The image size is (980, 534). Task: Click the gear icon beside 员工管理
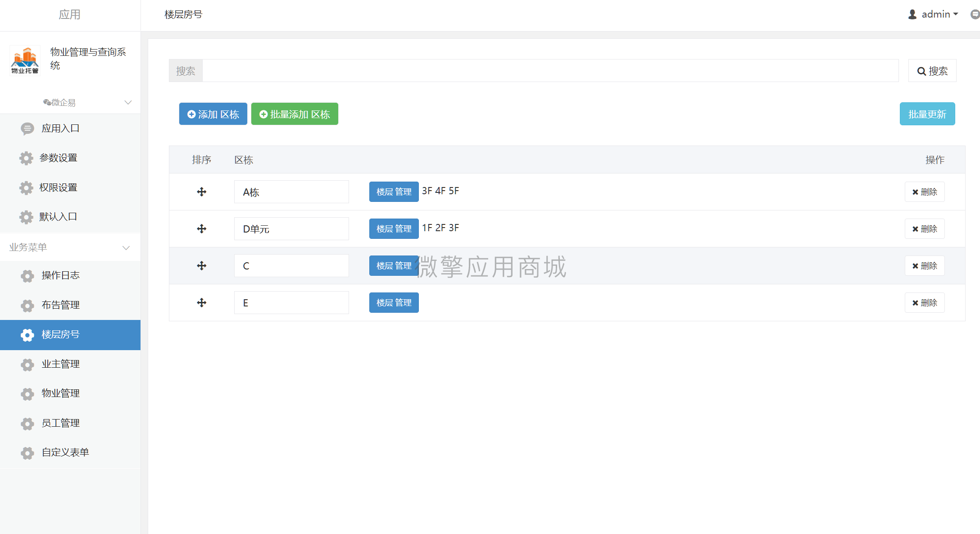pos(27,424)
